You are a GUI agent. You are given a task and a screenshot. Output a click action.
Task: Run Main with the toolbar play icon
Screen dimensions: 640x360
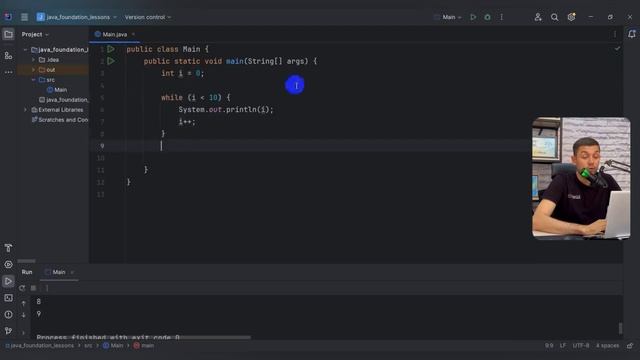point(473,17)
